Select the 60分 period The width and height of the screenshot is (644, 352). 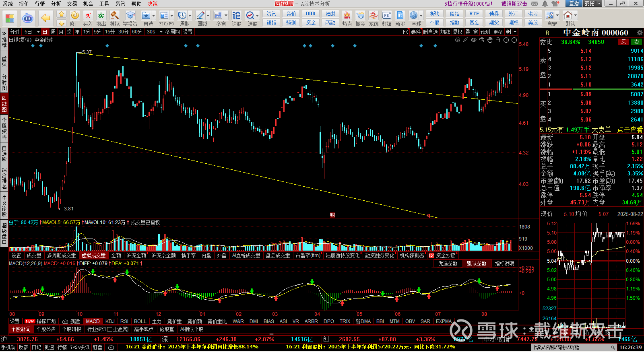tap(137, 32)
